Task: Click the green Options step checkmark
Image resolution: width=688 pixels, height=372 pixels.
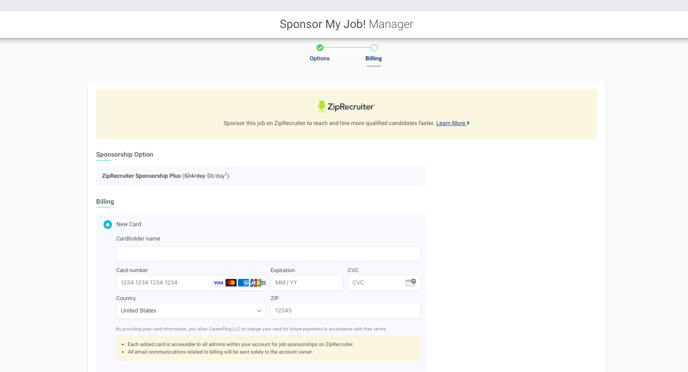Action: (320, 48)
